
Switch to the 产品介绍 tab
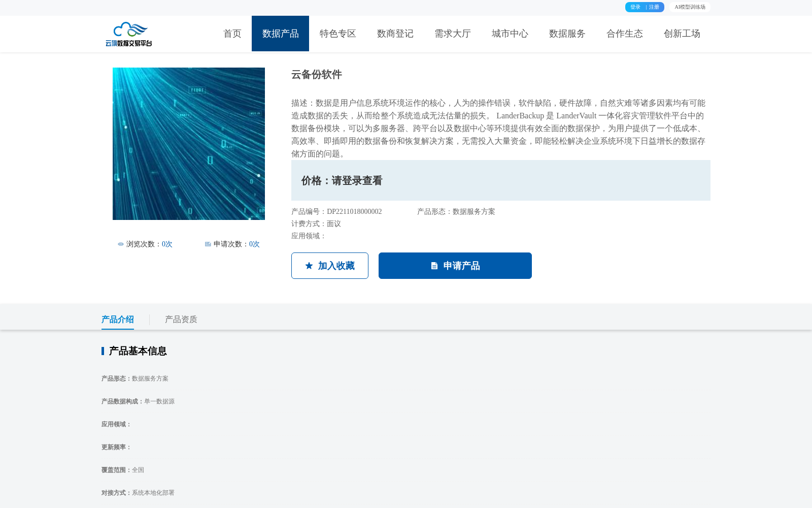pyautogui.click(x=117, y=320)
